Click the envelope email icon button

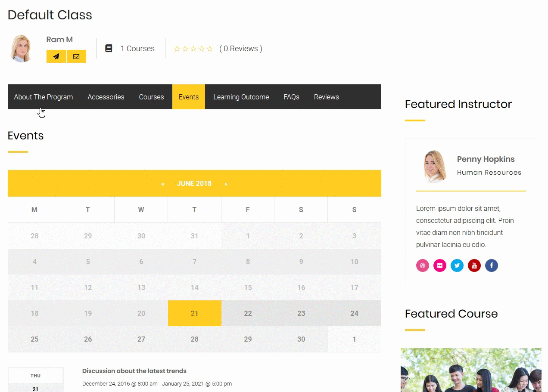tap(76, 56)
